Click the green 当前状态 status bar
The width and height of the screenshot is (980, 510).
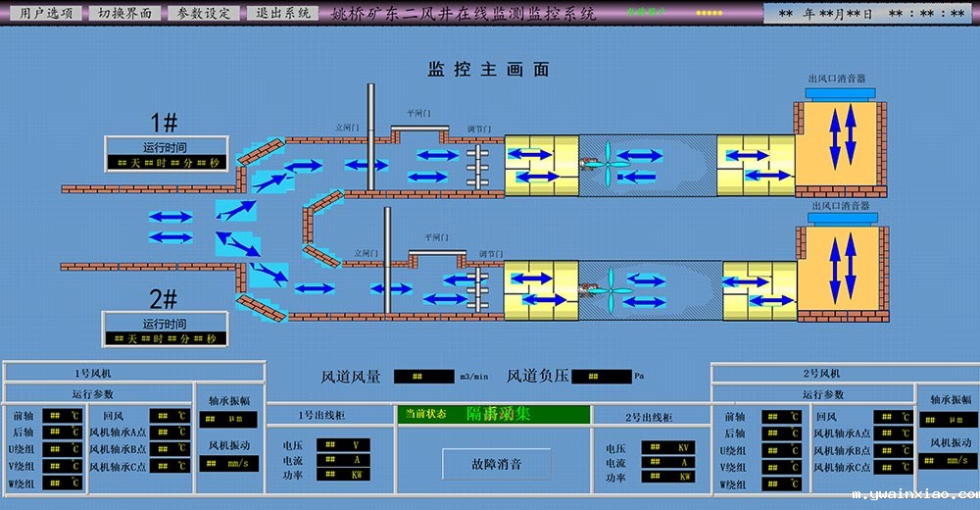(494, 414)
